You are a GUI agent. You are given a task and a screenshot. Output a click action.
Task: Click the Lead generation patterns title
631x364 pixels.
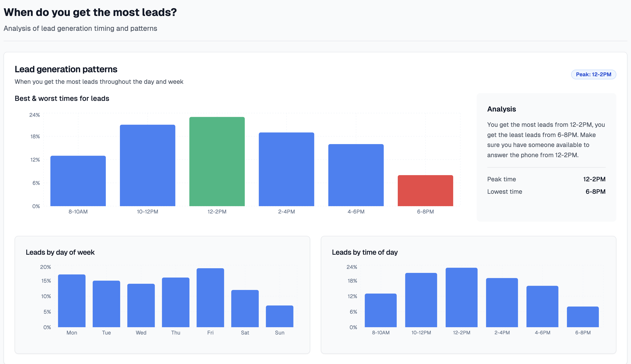click(66, 69)
